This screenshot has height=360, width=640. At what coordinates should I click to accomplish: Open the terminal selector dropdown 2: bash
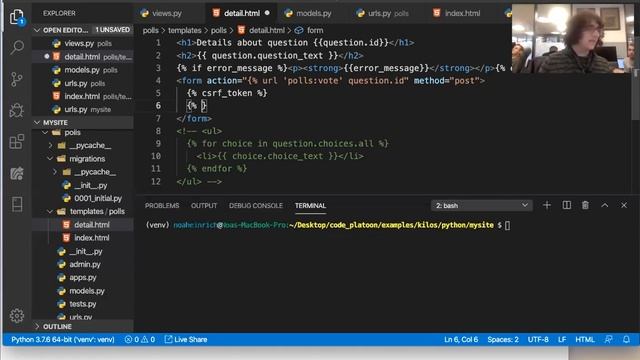[482, 205]
